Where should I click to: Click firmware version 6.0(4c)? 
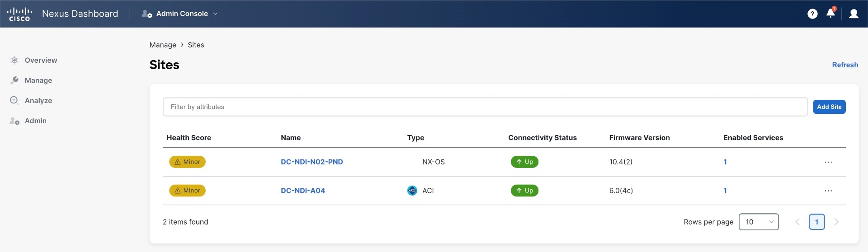coord(621,191)
